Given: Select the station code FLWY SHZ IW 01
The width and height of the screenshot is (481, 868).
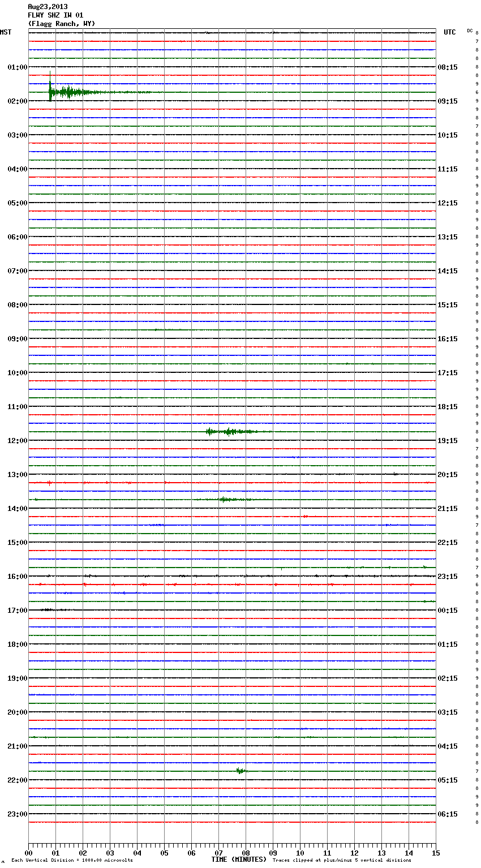Looking at the screenshot, I should click(55, 15).
